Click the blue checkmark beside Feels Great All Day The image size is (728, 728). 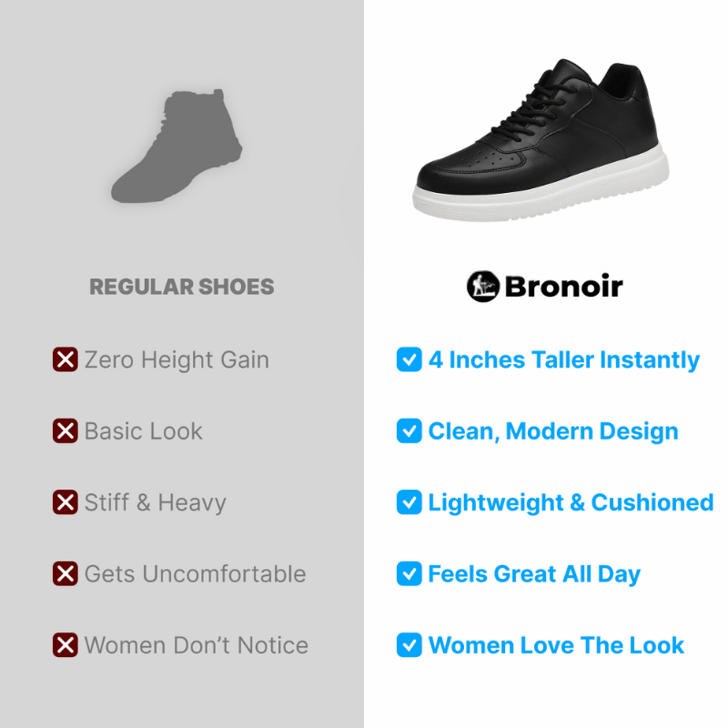tap(409, 573)
